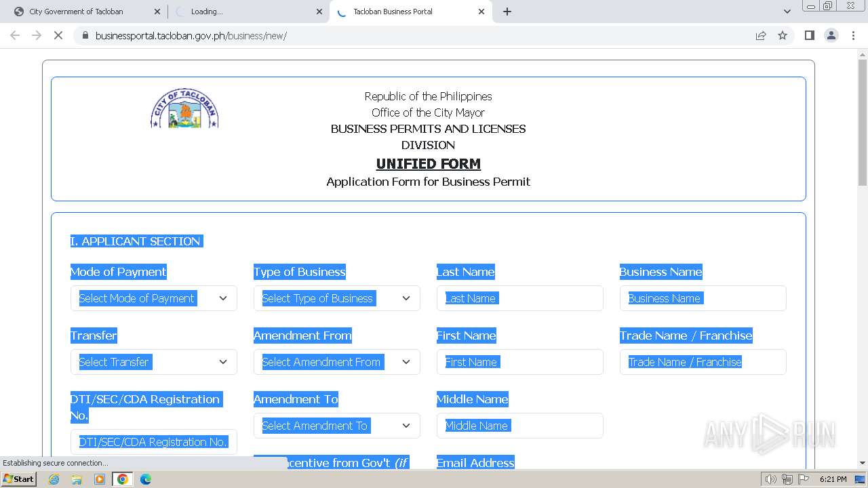Click the Type of Business label

tap(300, 272)
